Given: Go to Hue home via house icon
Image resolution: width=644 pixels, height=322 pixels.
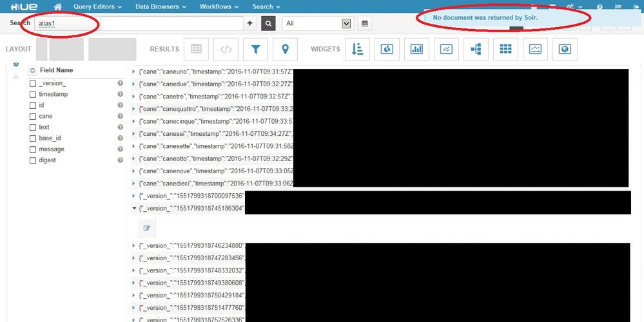Looking at the screenshot, I should (x=57, y=6).
